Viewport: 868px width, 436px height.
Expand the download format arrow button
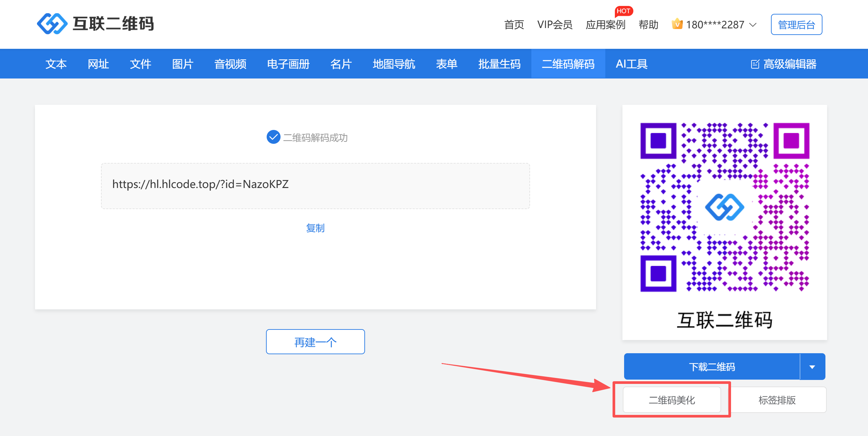(812, 367)
